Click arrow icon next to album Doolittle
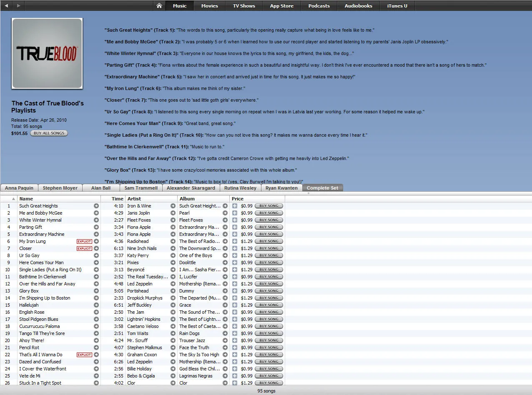532x395 pixels. pos(225,262)
